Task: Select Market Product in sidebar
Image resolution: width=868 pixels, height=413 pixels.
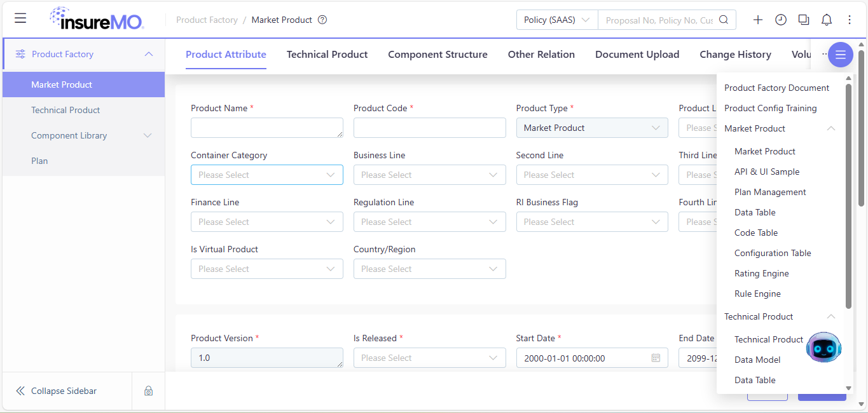Action: [x=83, y=85]
